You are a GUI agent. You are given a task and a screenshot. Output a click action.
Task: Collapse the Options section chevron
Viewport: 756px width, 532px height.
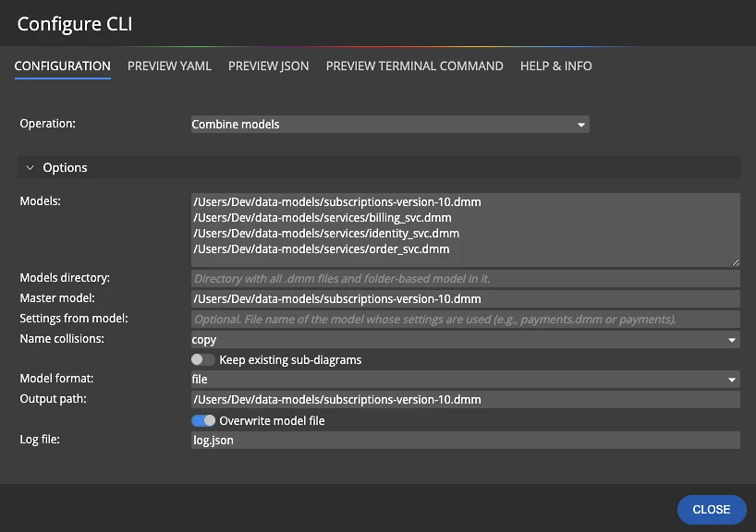pyautogui.click(x=30, y=168)
